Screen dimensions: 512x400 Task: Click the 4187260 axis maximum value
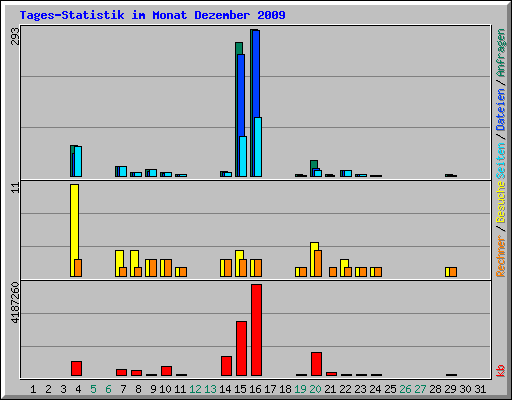coord(15,303)
